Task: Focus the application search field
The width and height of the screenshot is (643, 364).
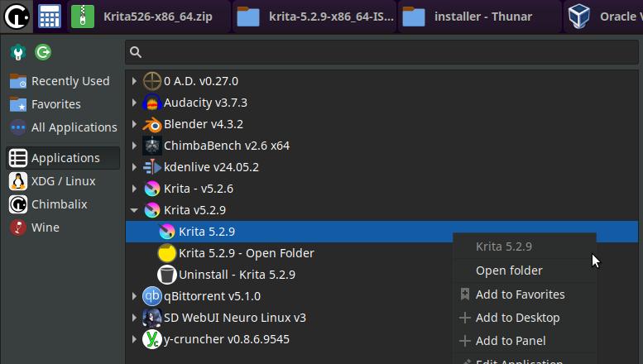Action: coord(381,52)
